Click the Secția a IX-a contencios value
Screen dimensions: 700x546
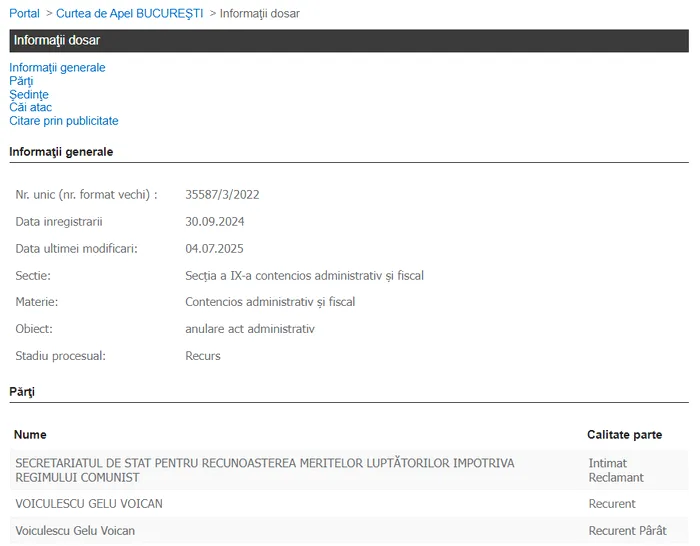[x=304, y=275]
